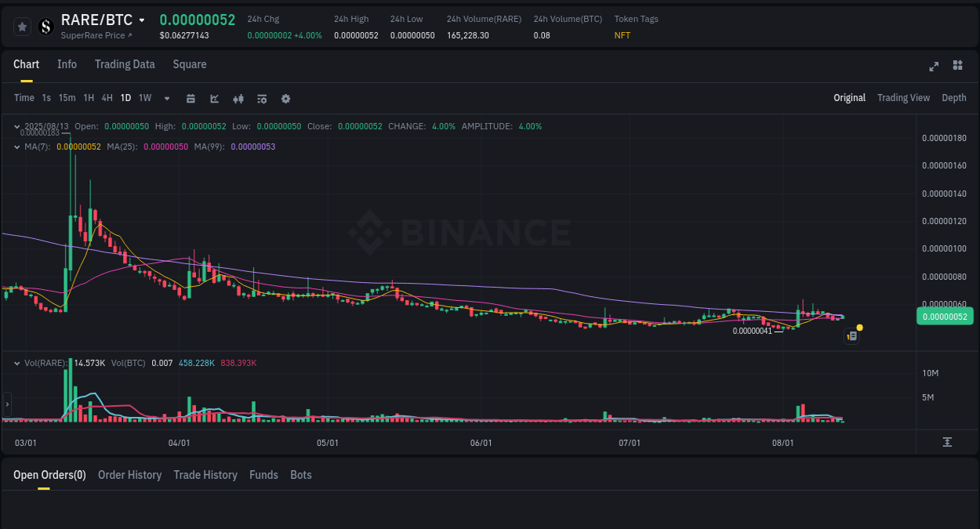
Task: Open the extra intervals dropdown arrow
Action: click(166, 98)
